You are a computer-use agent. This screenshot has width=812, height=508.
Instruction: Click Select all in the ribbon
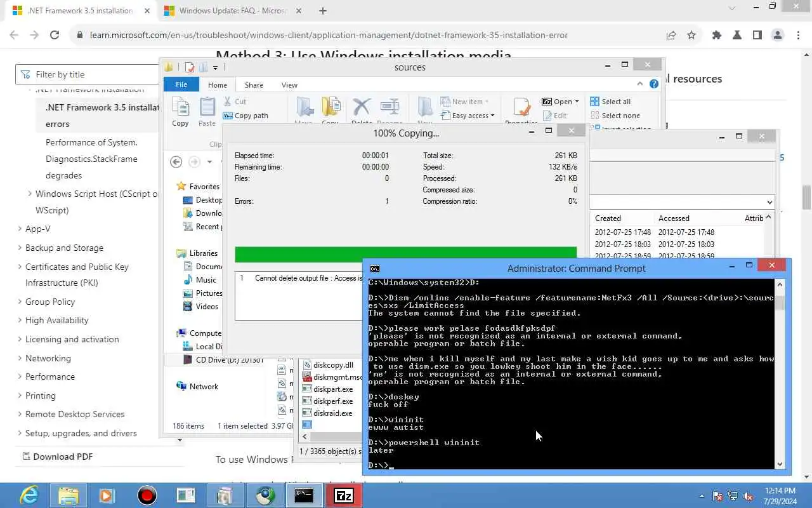coord(610,102)
